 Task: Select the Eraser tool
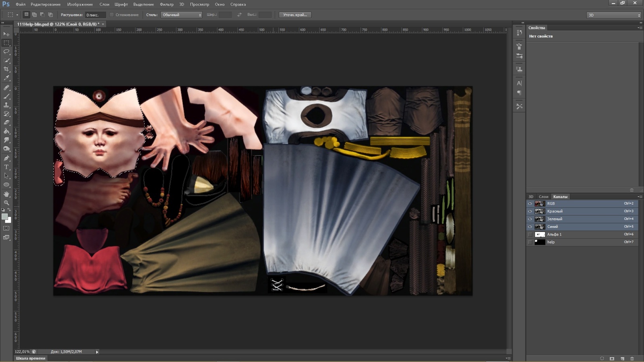tap(6, 122)
